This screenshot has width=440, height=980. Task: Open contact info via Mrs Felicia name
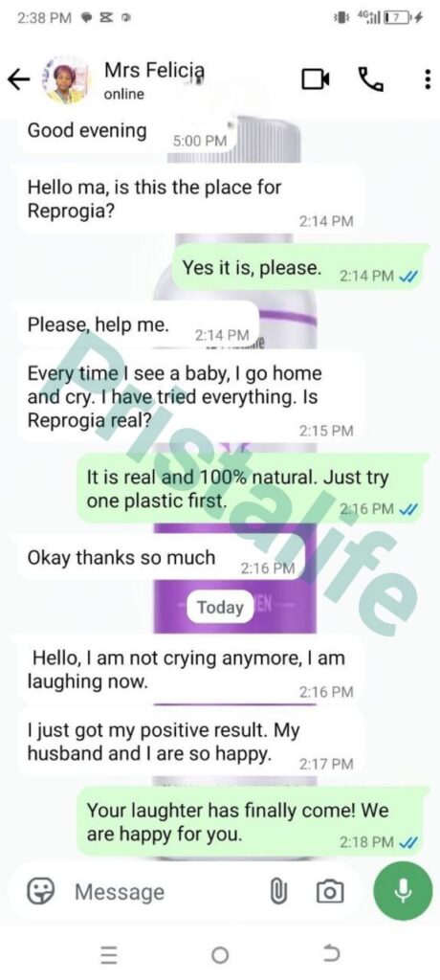point(154,71)
